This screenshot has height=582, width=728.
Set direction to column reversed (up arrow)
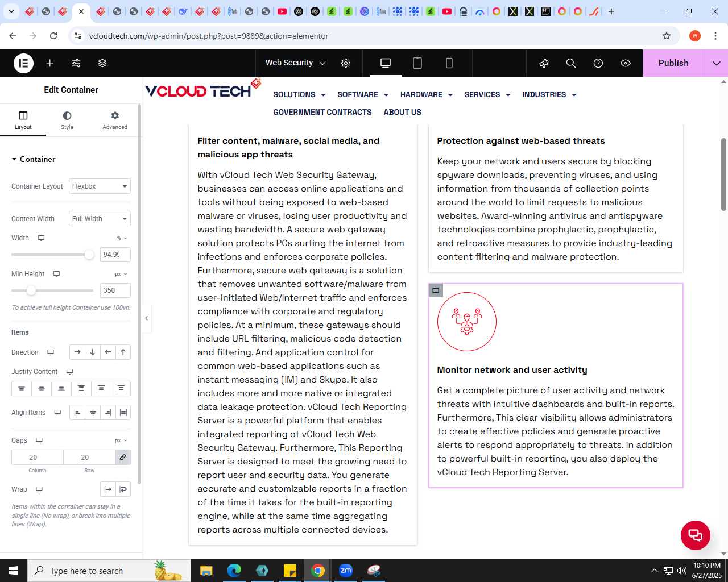123,352
